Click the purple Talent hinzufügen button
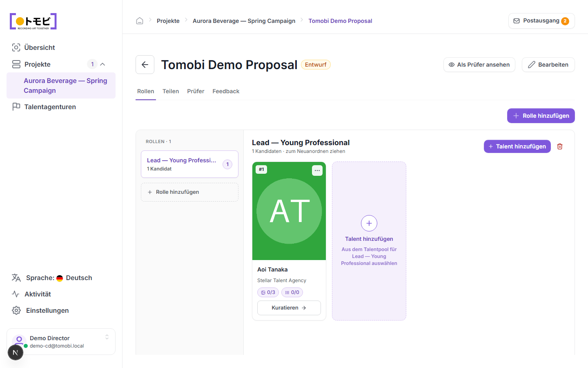This screenshot has width=588, height=368. tap(517, 146)
